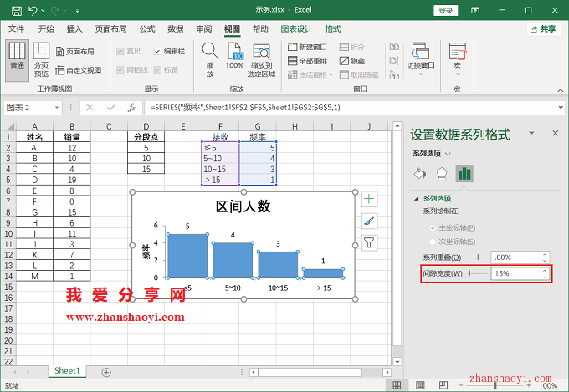Toggle the 编辑栏 formula bar checkbox
Viewport: 569px width, 392px height.
click(157, 52)
